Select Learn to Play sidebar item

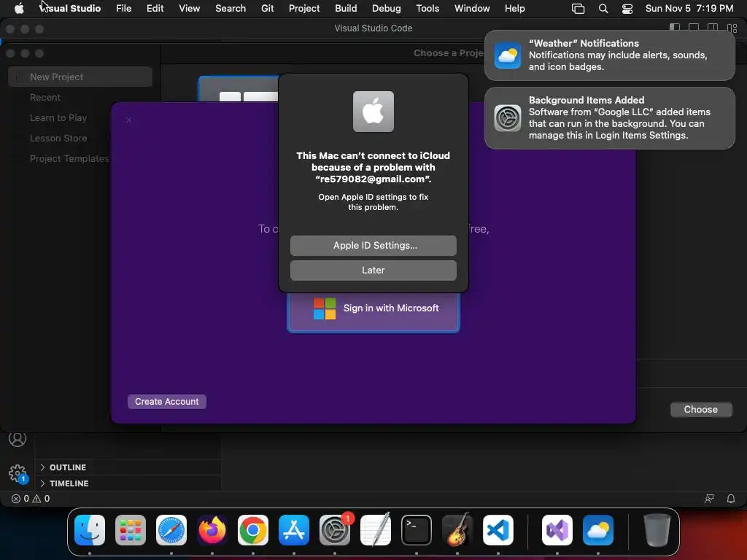[58, 117]
